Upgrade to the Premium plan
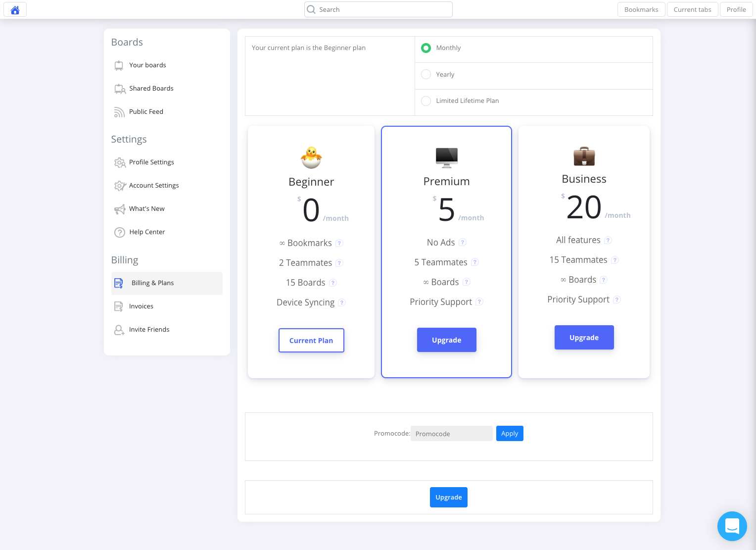 click(x=447, y=340)
